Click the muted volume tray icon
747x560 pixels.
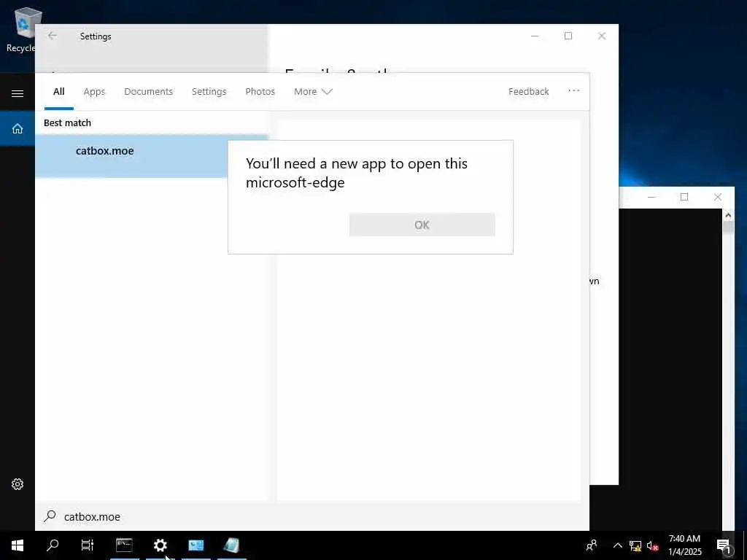pos(653,545)
